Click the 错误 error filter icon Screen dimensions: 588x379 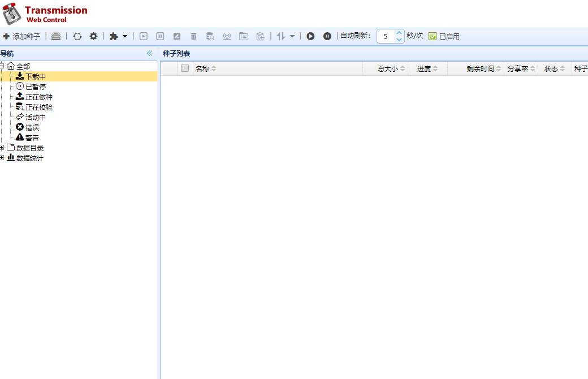pos(20,127)
